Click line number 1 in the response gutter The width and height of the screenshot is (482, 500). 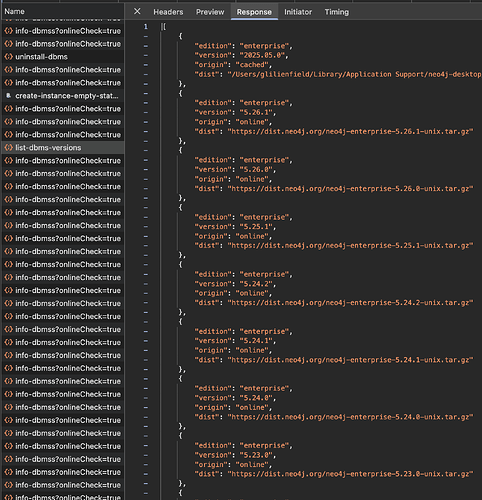[146, 26]
